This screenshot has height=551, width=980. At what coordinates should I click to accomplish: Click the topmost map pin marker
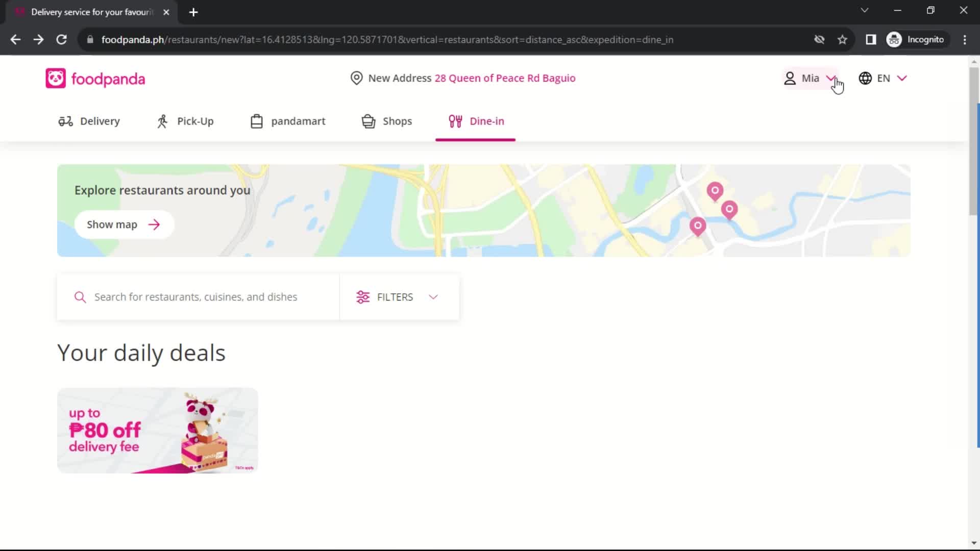[x=715, y=191]
